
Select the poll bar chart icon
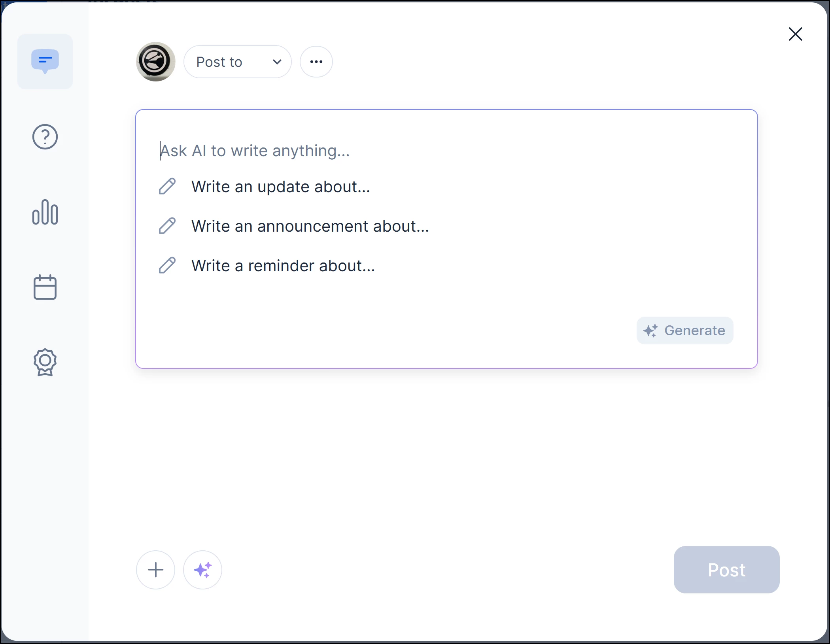(x=45, y=212)
